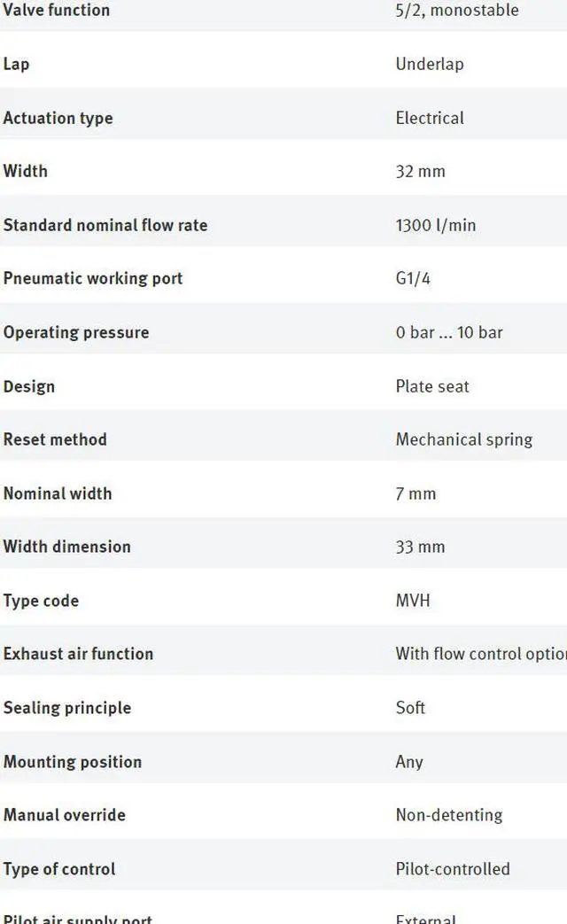The image size is (567, 924).
Task: Click the 5/2, monostable value
Action: point(457,10)
